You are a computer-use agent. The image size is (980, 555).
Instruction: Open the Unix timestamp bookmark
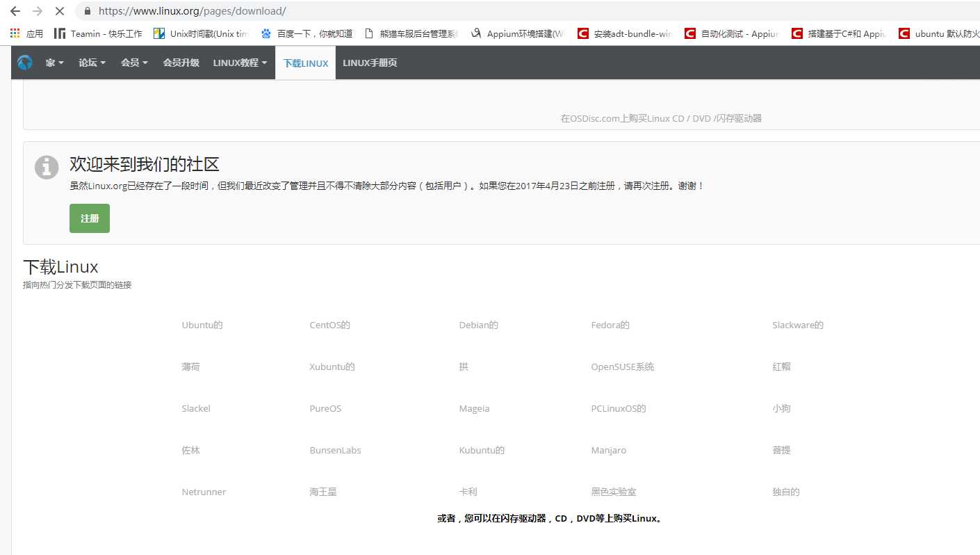coord(201,33)
